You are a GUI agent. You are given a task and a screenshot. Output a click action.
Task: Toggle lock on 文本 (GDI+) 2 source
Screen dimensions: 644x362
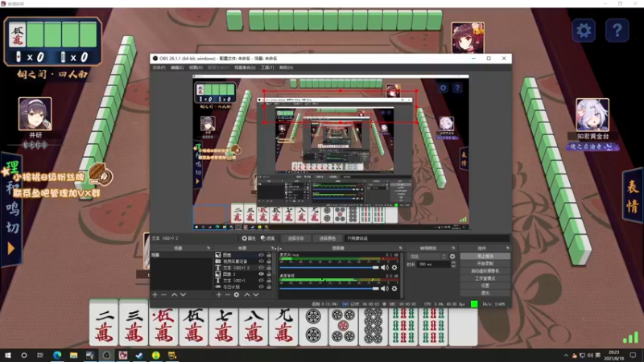(x=269, y=268)
